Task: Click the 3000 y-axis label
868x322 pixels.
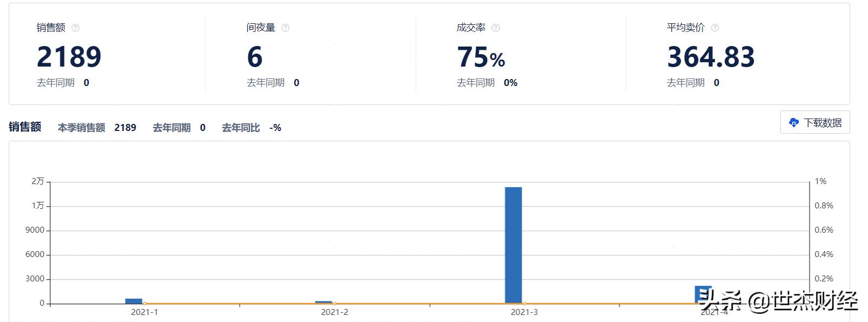Action: (35, 279)
